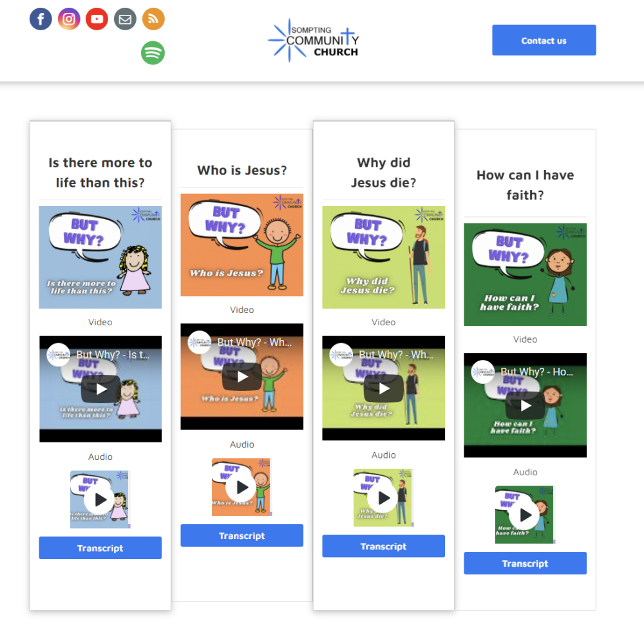644x644 pixels.
Task: Play the 'Why did Jesus die?' audio clip
Action: (x=383, y=498)
